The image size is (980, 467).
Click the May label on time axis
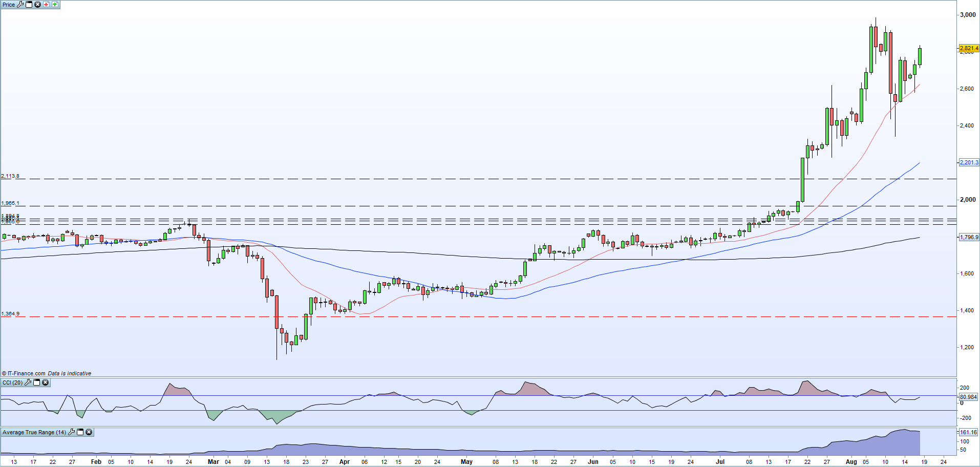tap(466, 462)
